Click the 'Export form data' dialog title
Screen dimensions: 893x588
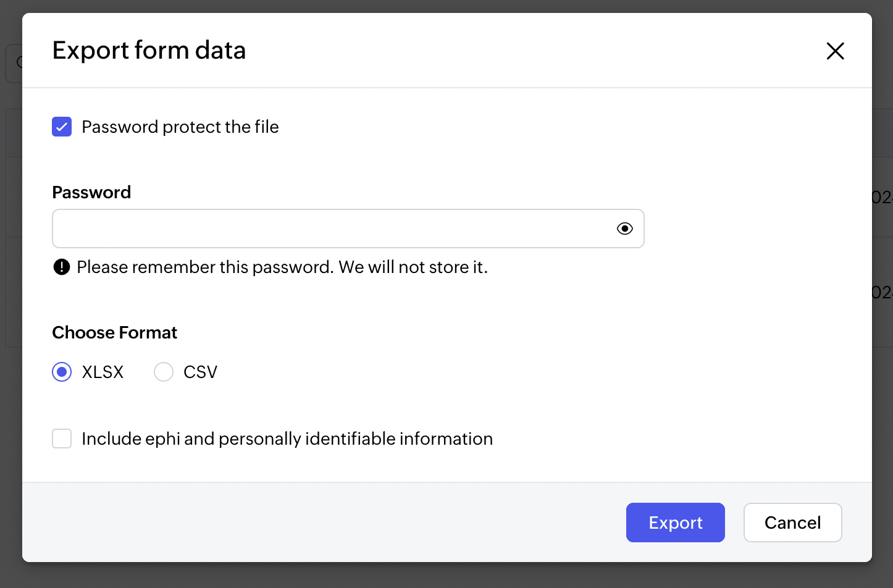tap(149, 51)
